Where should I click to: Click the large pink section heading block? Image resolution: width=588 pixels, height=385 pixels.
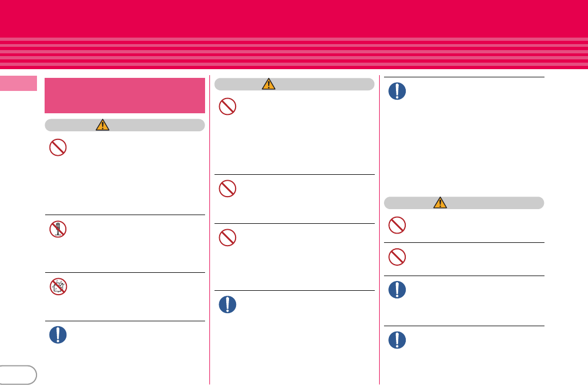tap(125, 95)
